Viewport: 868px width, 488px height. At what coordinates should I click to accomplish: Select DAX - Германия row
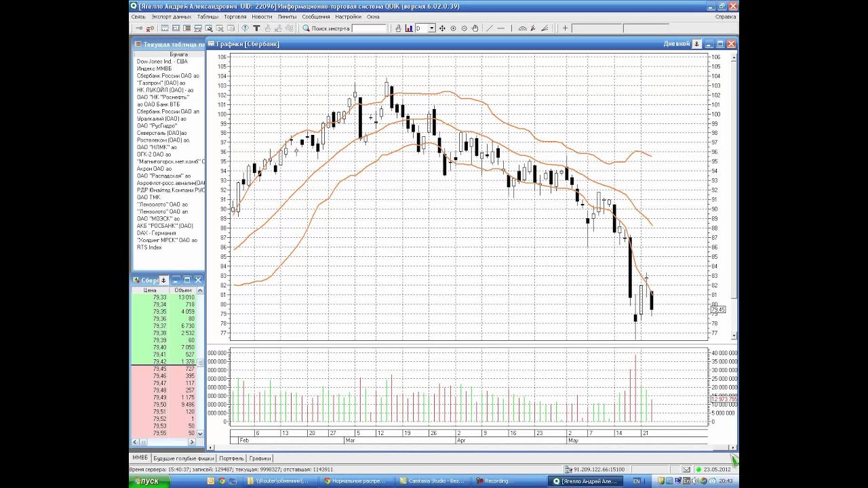point(170,233)
